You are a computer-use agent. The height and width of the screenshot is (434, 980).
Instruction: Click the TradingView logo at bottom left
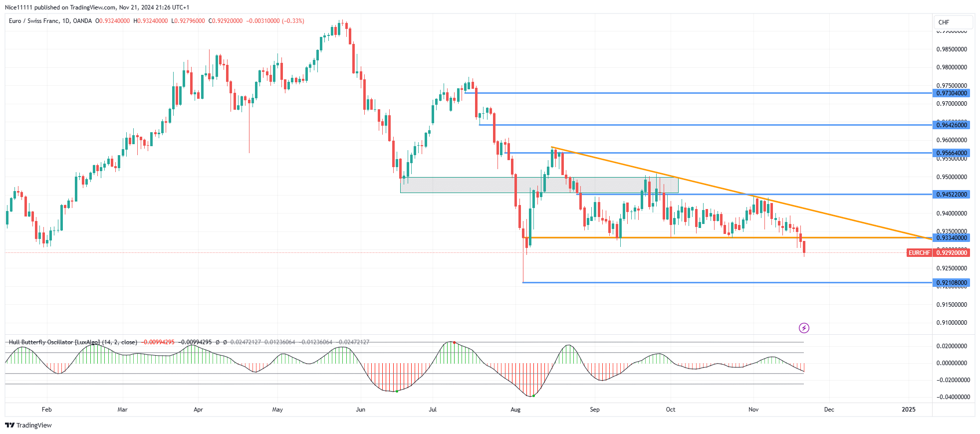pos(28,425)
